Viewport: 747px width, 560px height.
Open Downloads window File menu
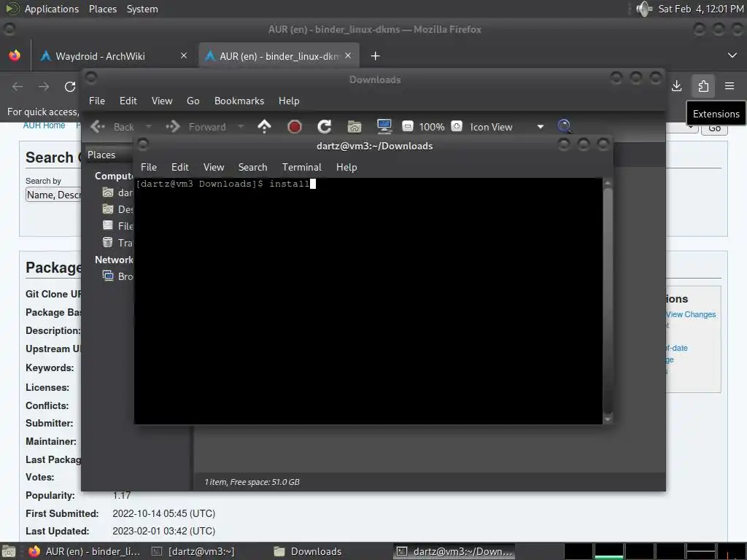pyautogui.click(x=97, y=101)
